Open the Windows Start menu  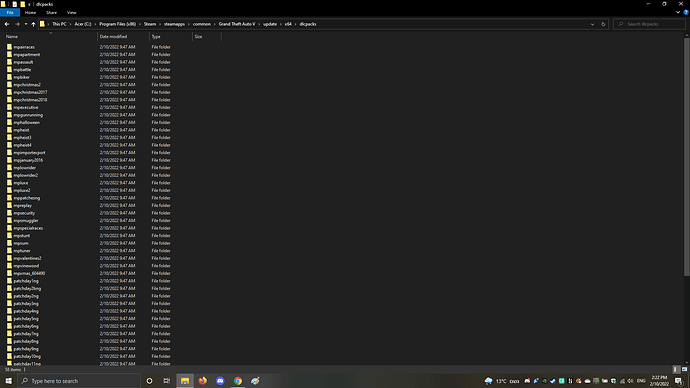9,381
